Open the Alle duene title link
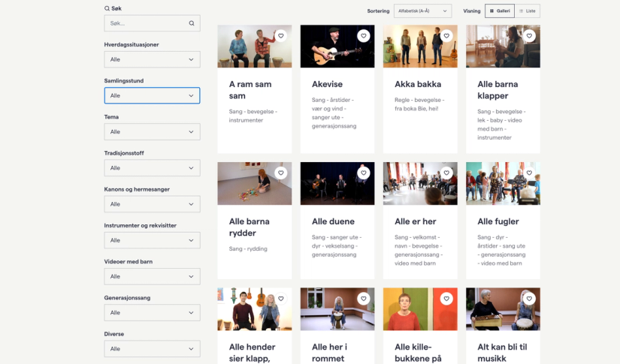620x364 pixels. point(334,221)
